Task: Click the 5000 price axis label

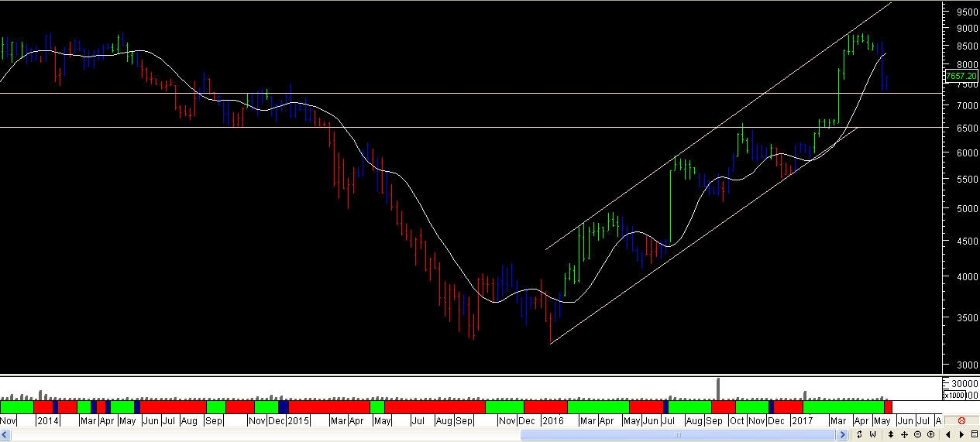Action: tap(967, 209)
